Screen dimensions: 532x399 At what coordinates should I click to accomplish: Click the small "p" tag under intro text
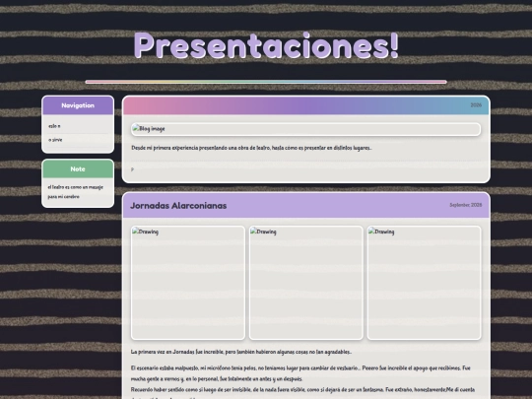point(132,169)
